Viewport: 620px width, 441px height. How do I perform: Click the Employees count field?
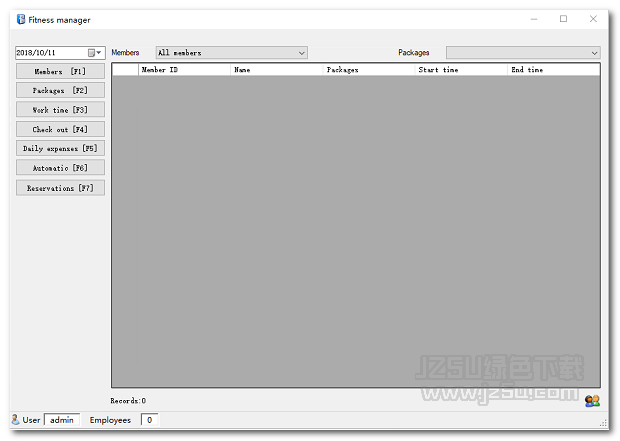pos(149,420)
